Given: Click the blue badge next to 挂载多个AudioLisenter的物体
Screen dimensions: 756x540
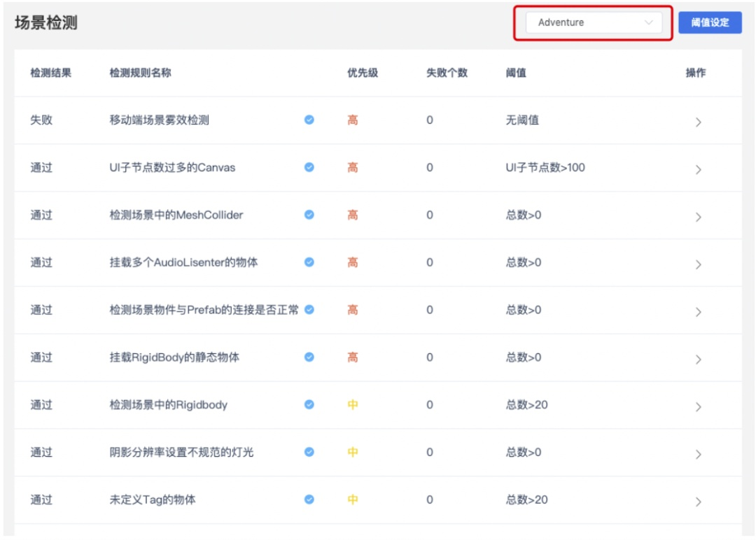Looking at the screenshot, I should point(309,262).
